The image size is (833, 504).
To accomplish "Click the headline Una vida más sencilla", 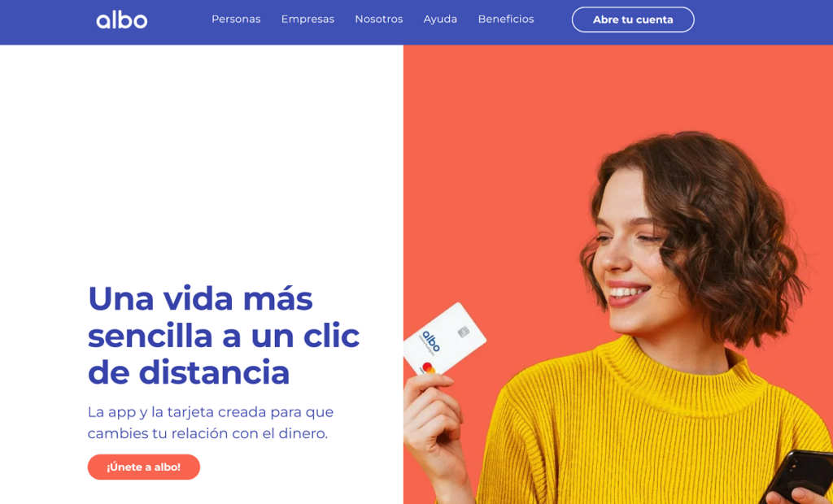I will coord(224,336).
